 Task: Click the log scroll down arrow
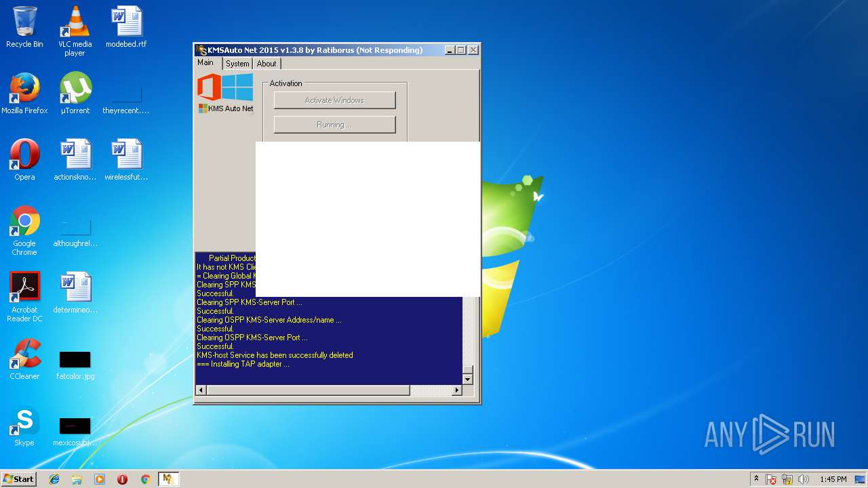tap(467, 380)
